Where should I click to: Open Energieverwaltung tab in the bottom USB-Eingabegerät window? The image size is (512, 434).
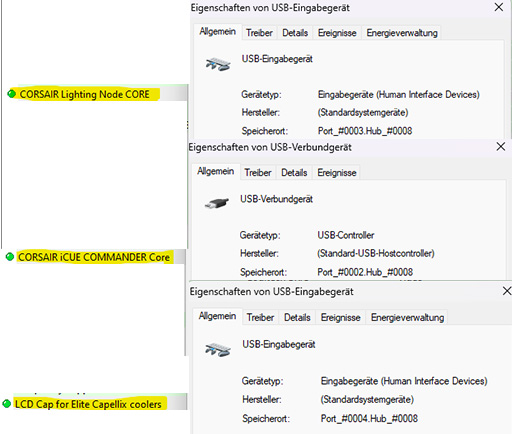point(407,317)
